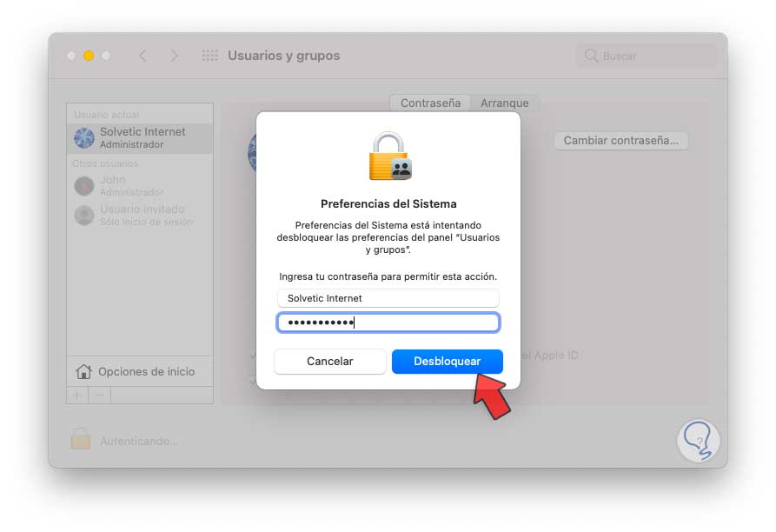The height and width of the screenshot is (532, 776).
Task: Go forward with the right chevron
Action: point(174,56)
